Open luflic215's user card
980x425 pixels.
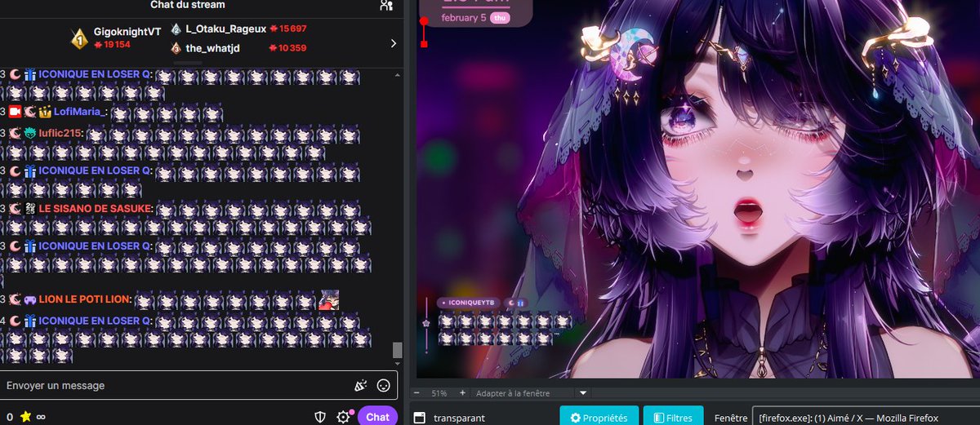tap(60, 133)
